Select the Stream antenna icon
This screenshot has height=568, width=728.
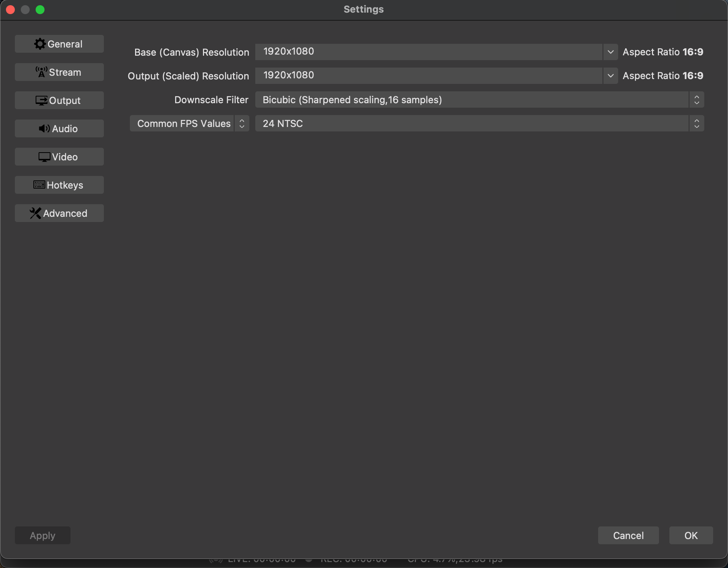pos(41,72)
